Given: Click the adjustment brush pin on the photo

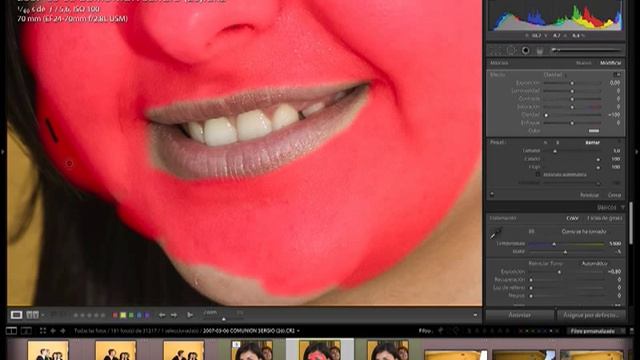Looking at the screenshot, I should coord(69,164).
